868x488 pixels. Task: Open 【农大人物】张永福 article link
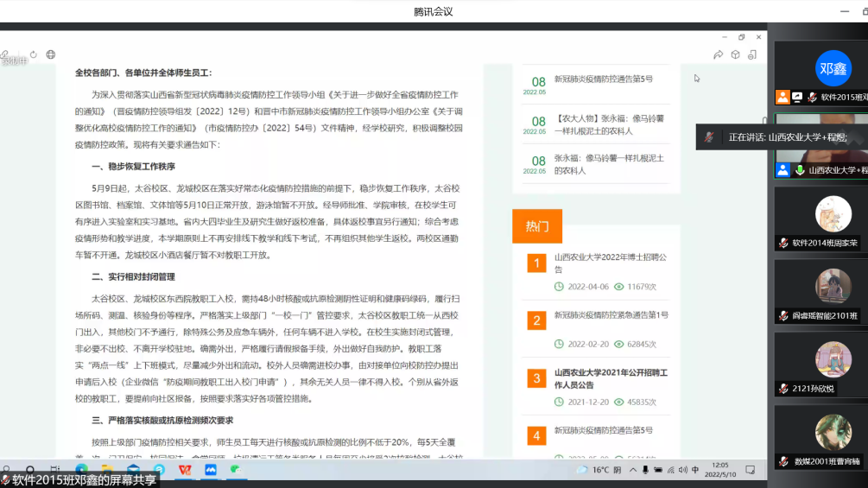point(609,124)
